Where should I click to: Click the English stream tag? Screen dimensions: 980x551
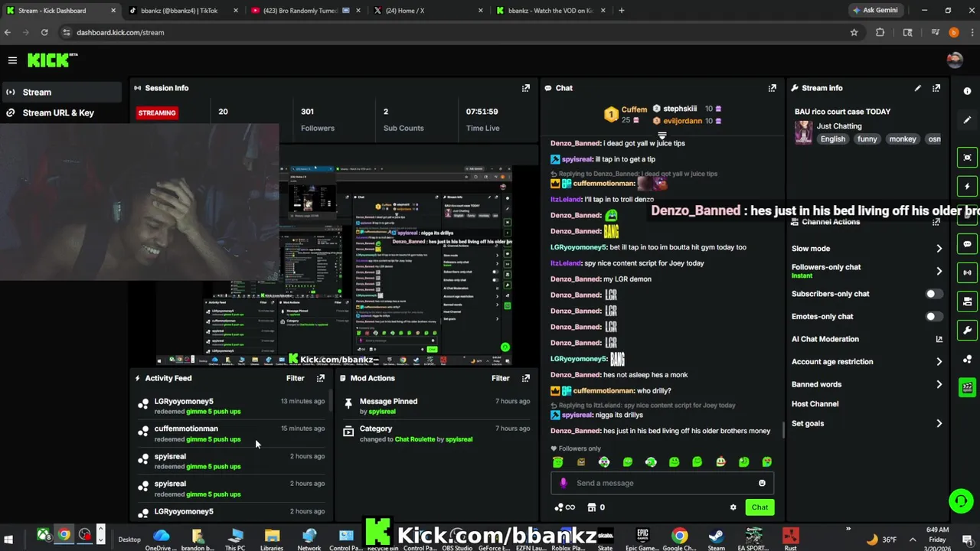tap(833, 139)
